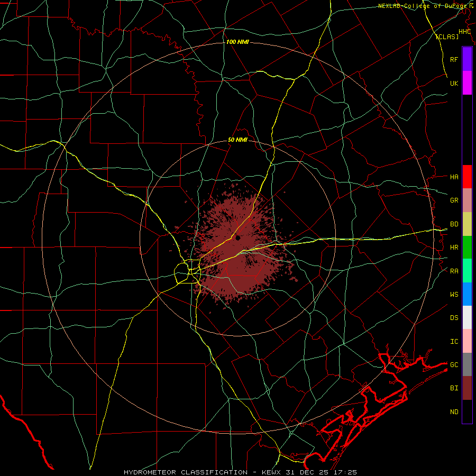The height and width of the screenshot is (476, 476).
Task: Click the "HHC" product code text
Action: pyautogui.click(x=464, y=32)
